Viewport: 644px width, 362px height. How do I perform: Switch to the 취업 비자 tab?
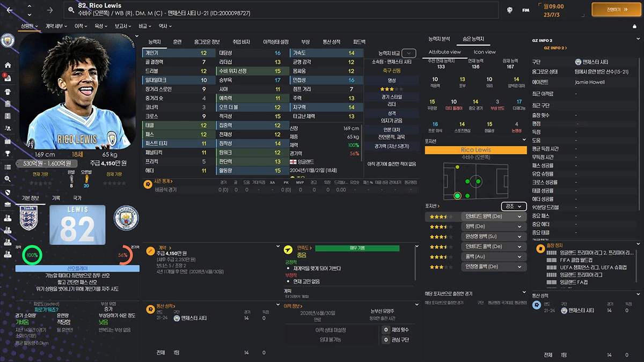tap(241, 41)
